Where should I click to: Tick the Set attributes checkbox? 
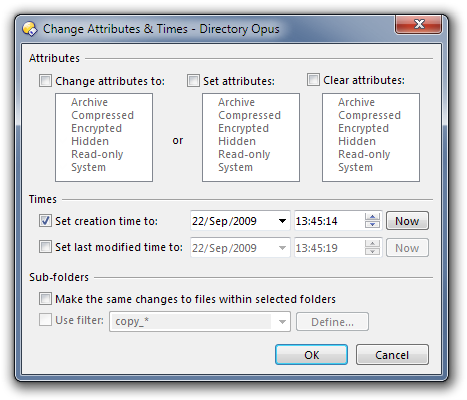(x=193, y=81)
